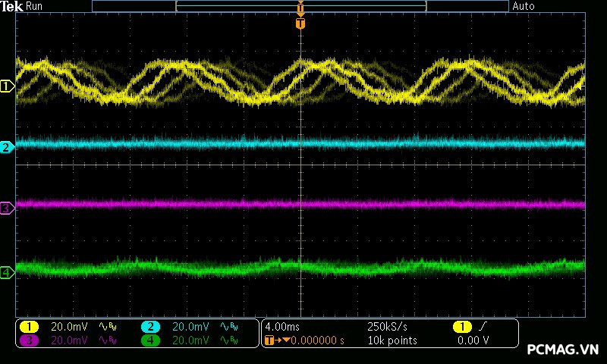Open the 10k points record length readout
This screenshot has width=607, height=364.
(x=392, y=340)
